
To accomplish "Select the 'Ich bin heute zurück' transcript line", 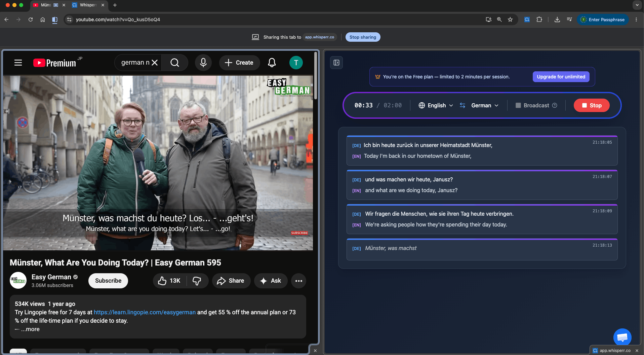I will 482,150.
